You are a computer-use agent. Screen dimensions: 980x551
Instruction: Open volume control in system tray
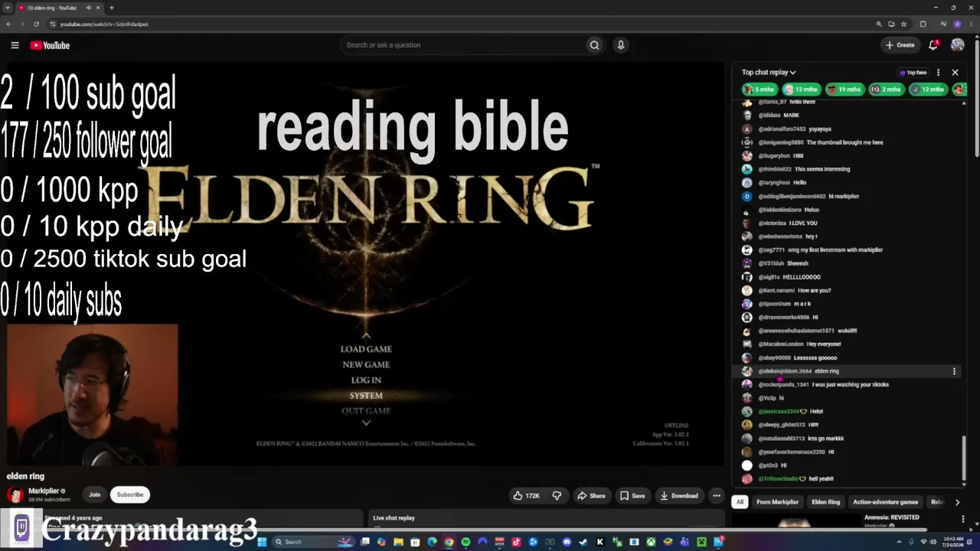click(933, 542)
